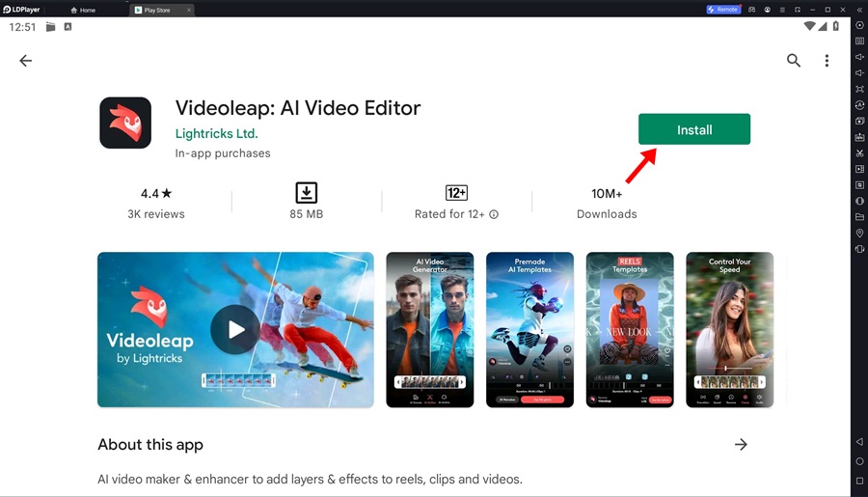Open AI Video Generator screenshot

click(x=429, y=330)
